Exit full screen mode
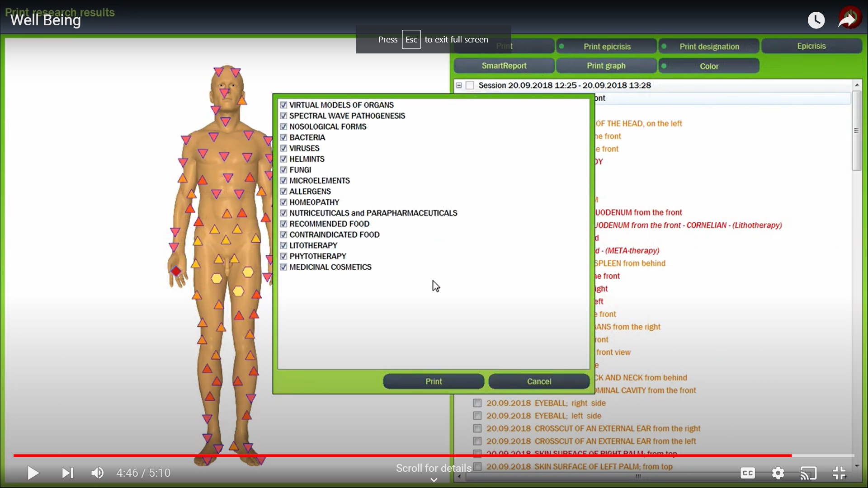Image resolution: width=868 pixels, height=488 pixels. point(839,473)
